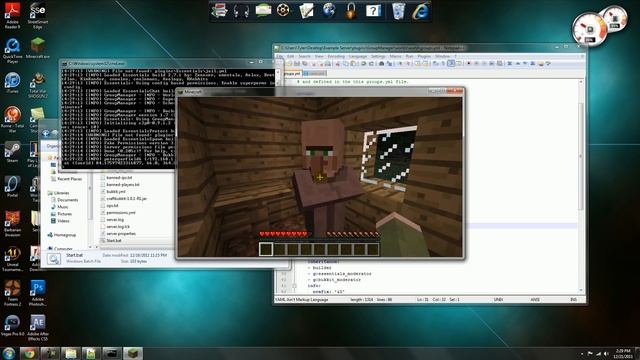Open Plugins menu in Notepad++
Image resolution: width=640 pixels, height=360 pixels.
point(424,56)
